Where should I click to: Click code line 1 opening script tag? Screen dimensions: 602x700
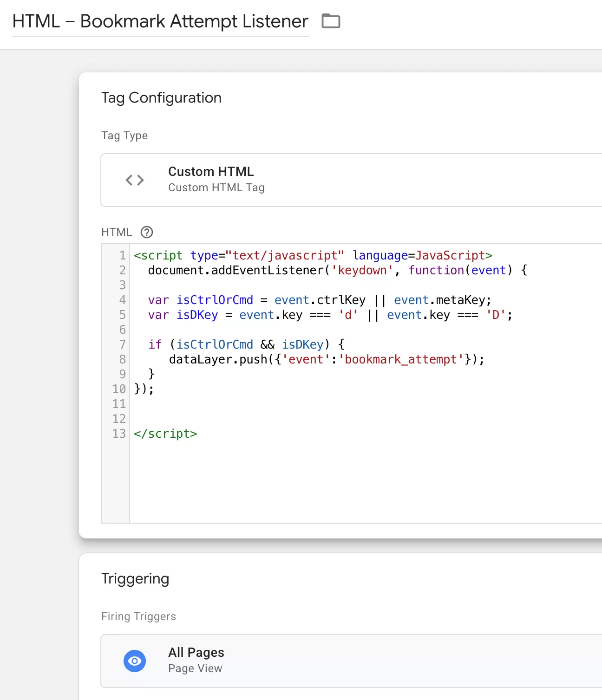[x=313, y=255]
